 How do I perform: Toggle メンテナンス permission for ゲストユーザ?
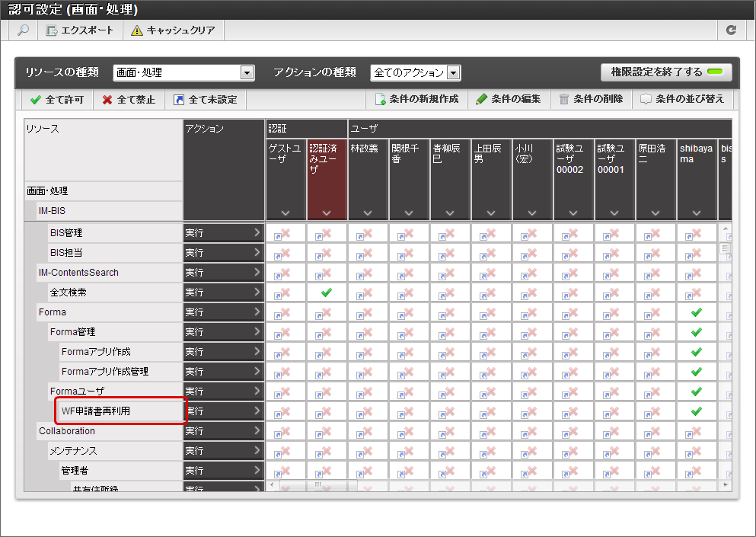point(285,451)
